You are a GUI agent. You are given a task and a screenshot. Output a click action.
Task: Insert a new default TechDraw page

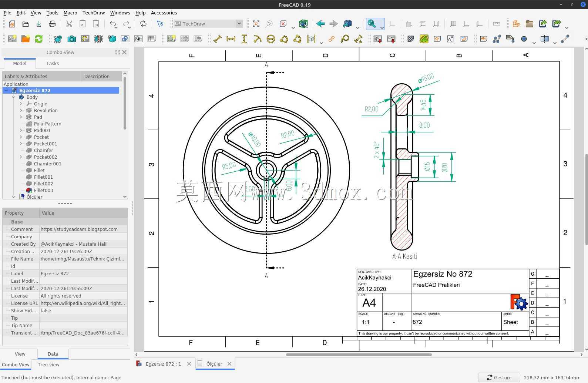coord(12,39)
